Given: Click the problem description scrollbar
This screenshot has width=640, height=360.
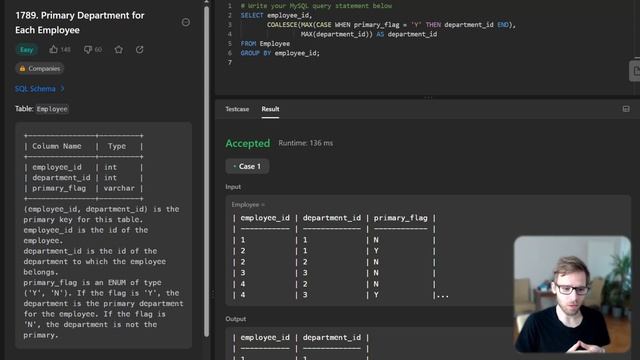Looking at the screenshot, I should pos(206,171).
